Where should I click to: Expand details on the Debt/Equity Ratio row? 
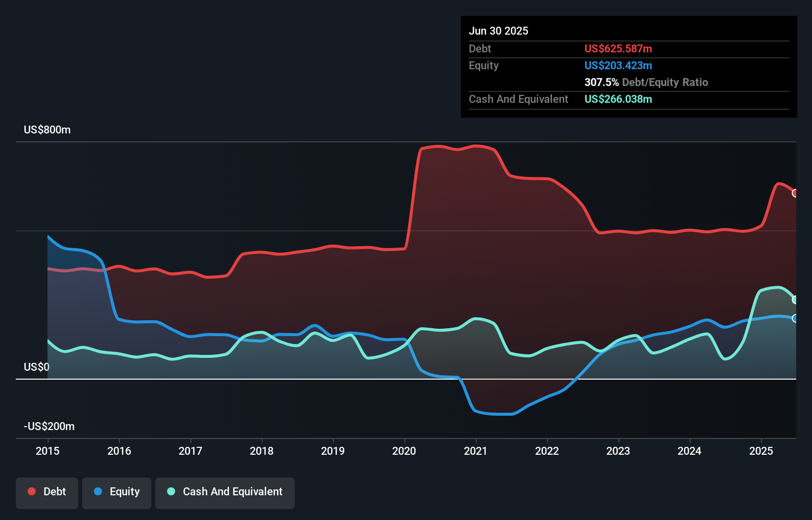[x=646, y=82]
